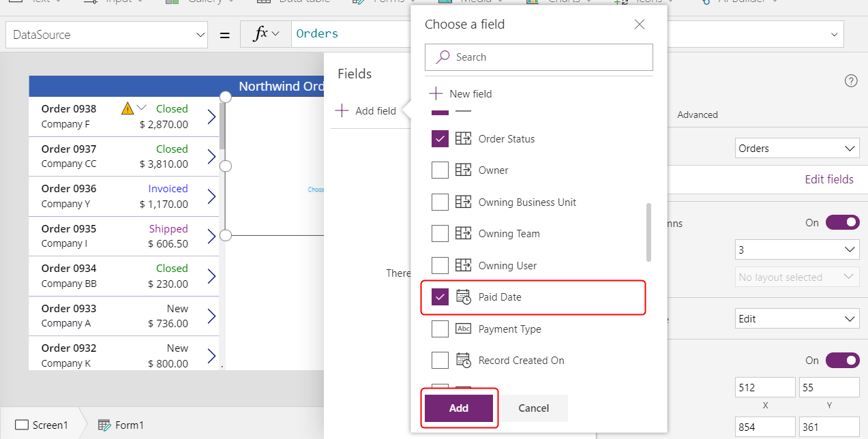The height and width of the screenshot is (439, 868).
Task: Click the Paid Date calendar field icon
Action: 463,297
